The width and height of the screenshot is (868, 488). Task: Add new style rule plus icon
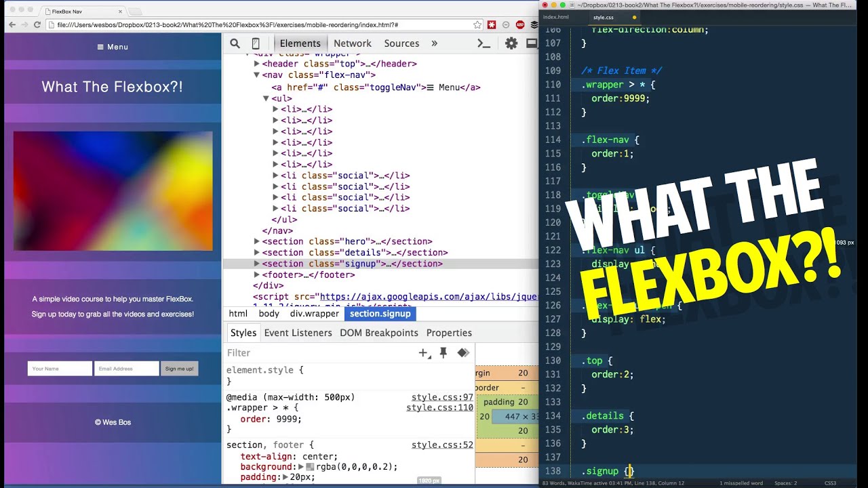(425, 352)
